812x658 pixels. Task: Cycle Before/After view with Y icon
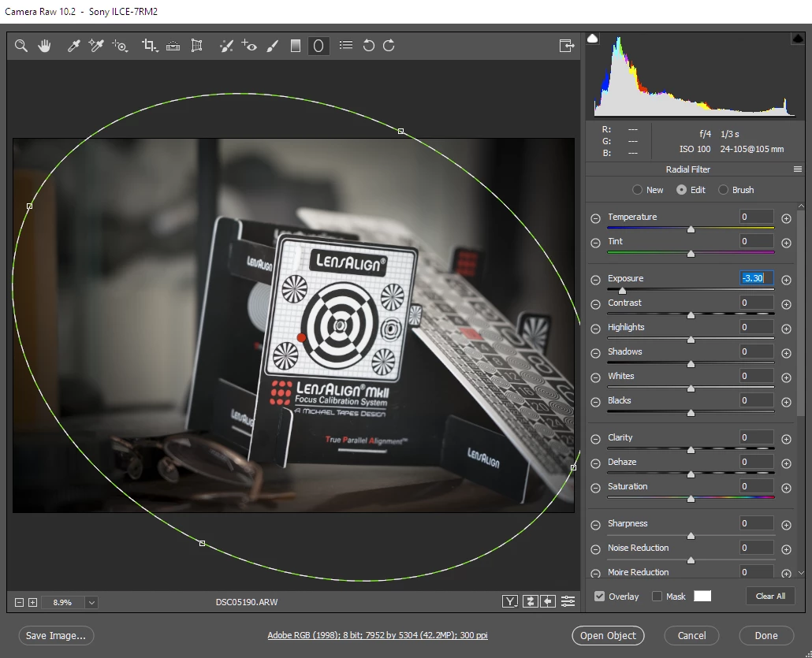510,601
